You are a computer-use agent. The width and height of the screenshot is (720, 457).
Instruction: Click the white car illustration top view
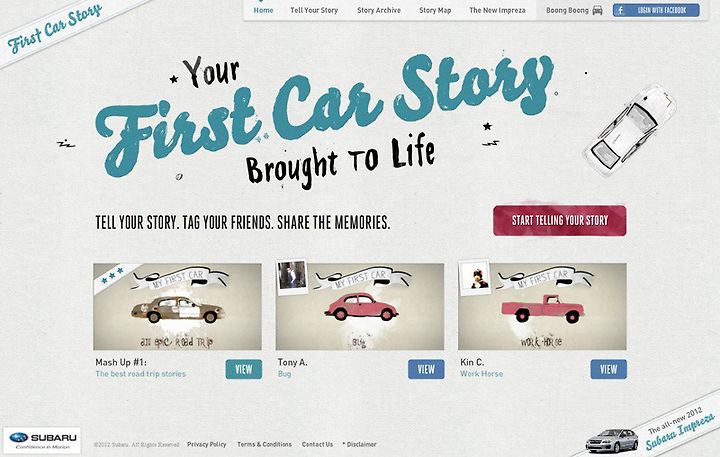pyautogui.click(x=629, y=130)
